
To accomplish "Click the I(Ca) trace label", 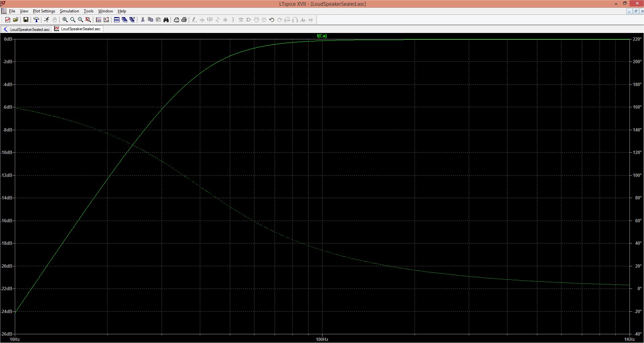I will (322, 36).
